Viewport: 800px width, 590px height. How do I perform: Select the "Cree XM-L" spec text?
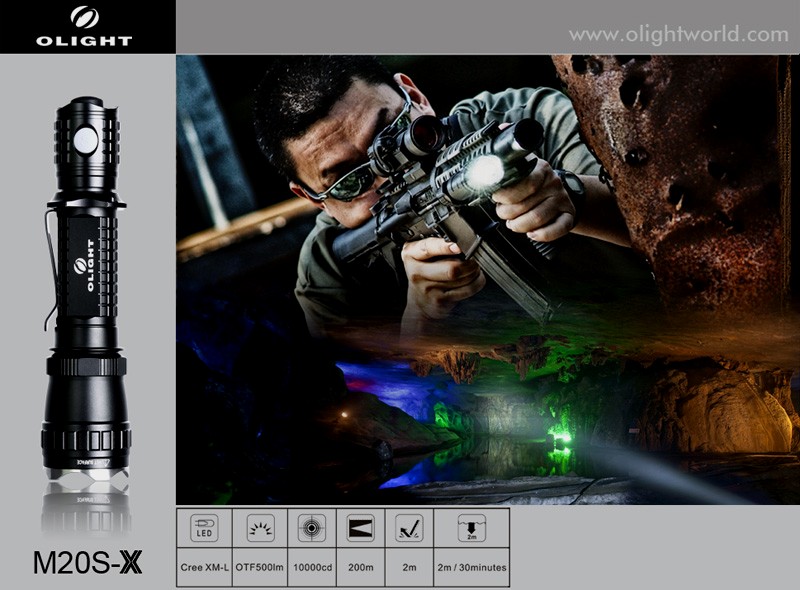[x=205, y=567]
